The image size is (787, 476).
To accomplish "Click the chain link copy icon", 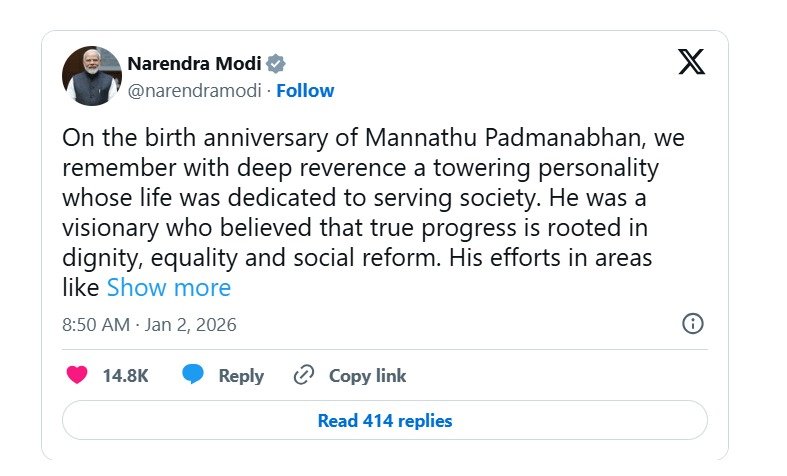I will [304, 376].
